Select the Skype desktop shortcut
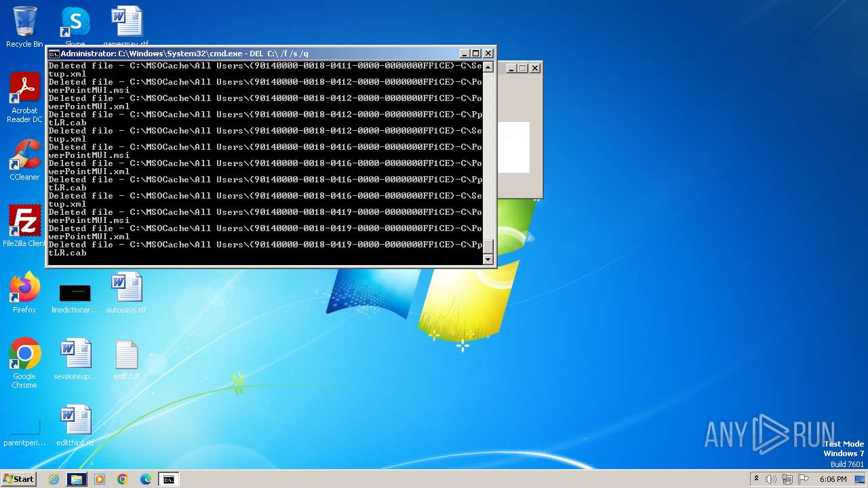868x488 pixels. point(75,27)
